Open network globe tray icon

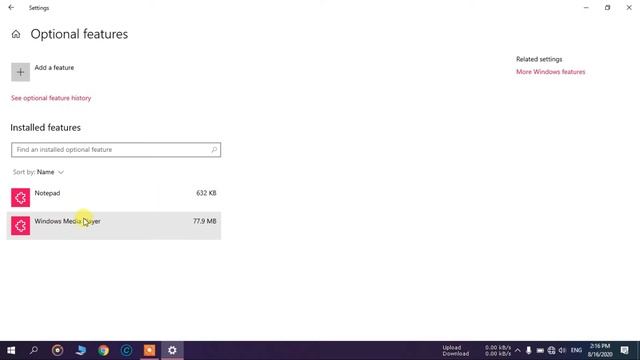click(551, 351)
